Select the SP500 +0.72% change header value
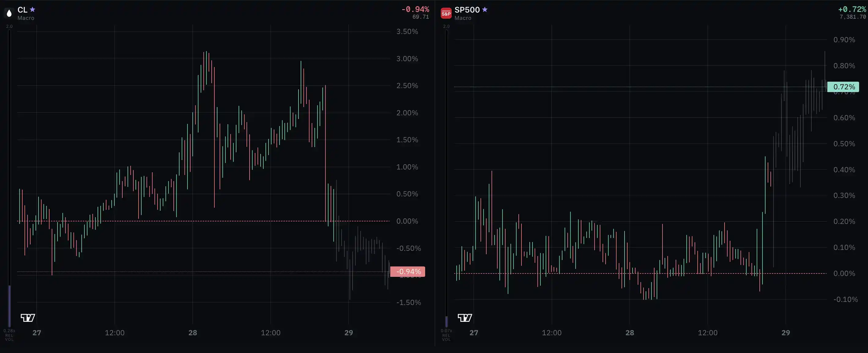The height and width of the screenshot is (353, 868). [x=852, y=9]
